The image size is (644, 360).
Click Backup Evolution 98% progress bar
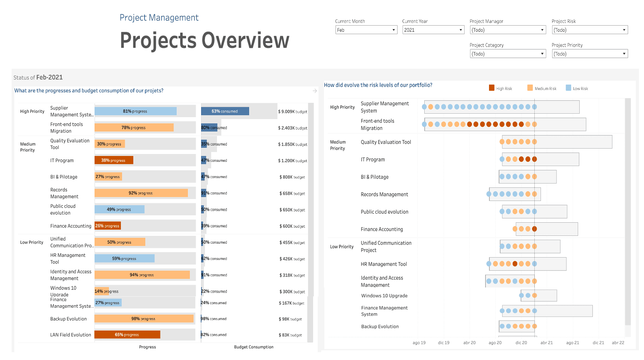coord(144,318)
